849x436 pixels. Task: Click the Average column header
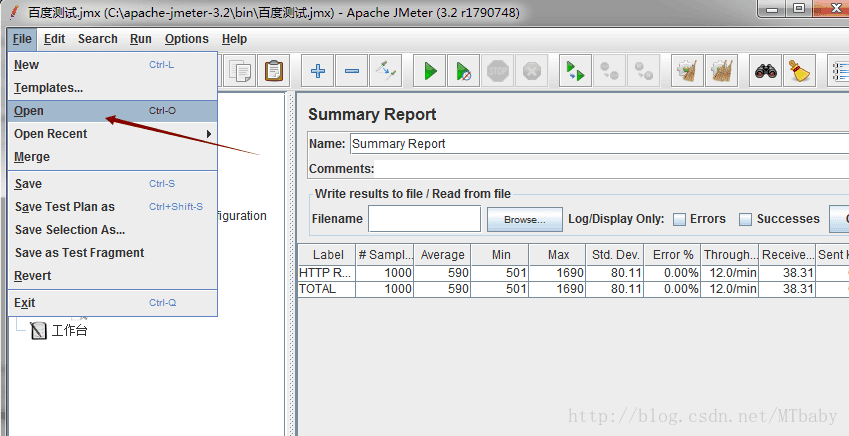442,255
